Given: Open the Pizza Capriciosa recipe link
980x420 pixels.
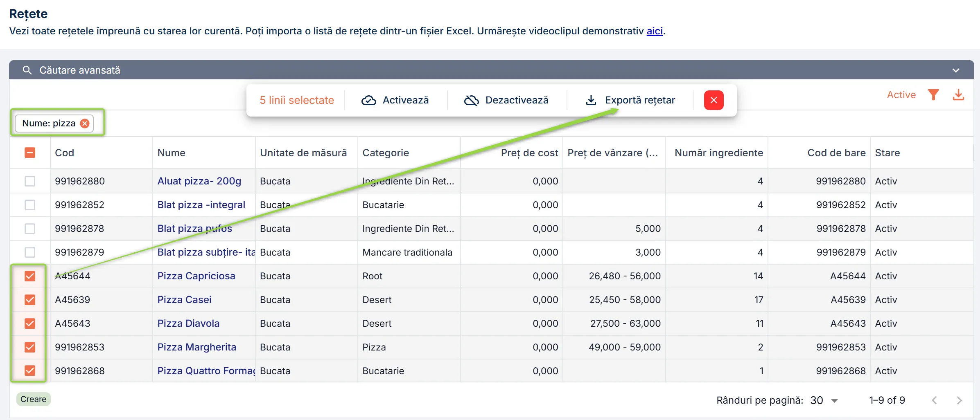Looking at the screenshot, I should (x=196, y=276).
